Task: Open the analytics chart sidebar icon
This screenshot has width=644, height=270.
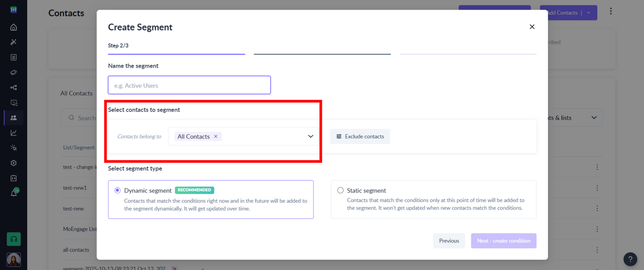Action: (x=13, y=133)
